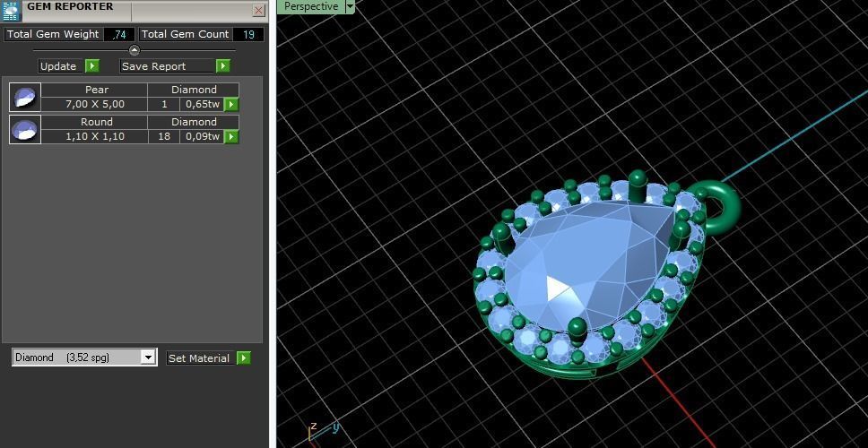
Task: Click the '1,10 X 1,10' size cell
Action: 95,136
